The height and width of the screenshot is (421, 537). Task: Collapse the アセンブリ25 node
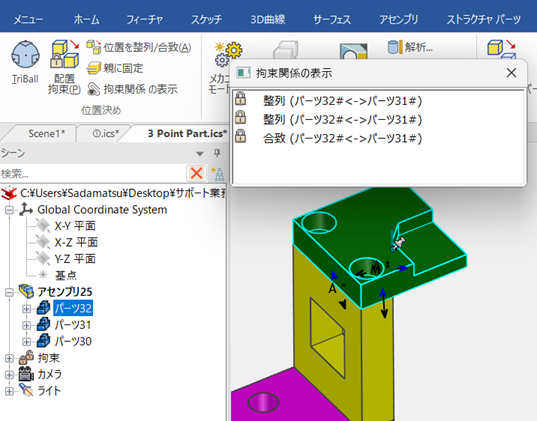pyautogui.click(x=9, y=292)
